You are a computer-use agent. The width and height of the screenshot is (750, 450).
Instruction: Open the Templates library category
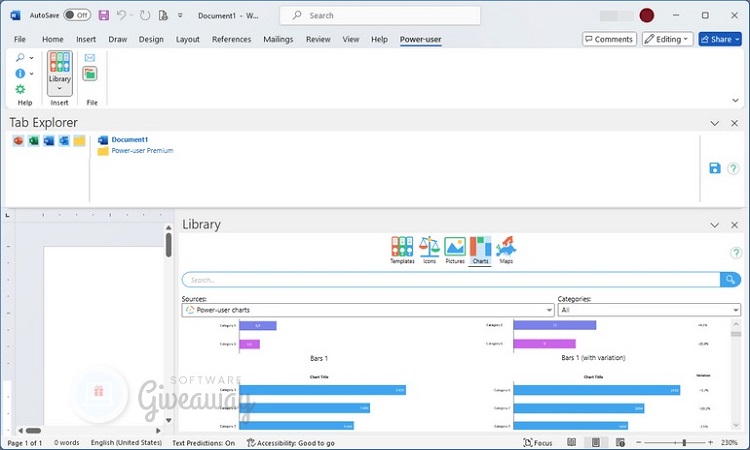pyautogui.click(x=402, y=250)
